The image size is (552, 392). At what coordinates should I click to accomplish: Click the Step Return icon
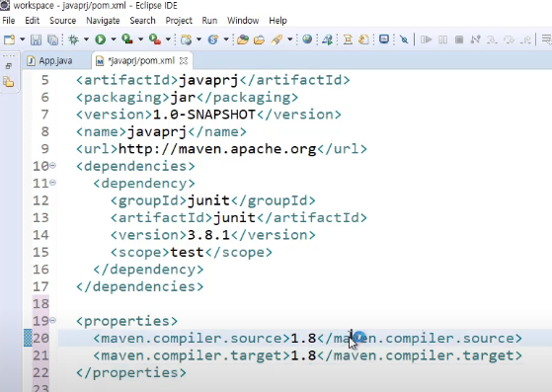tap(525, 39)
